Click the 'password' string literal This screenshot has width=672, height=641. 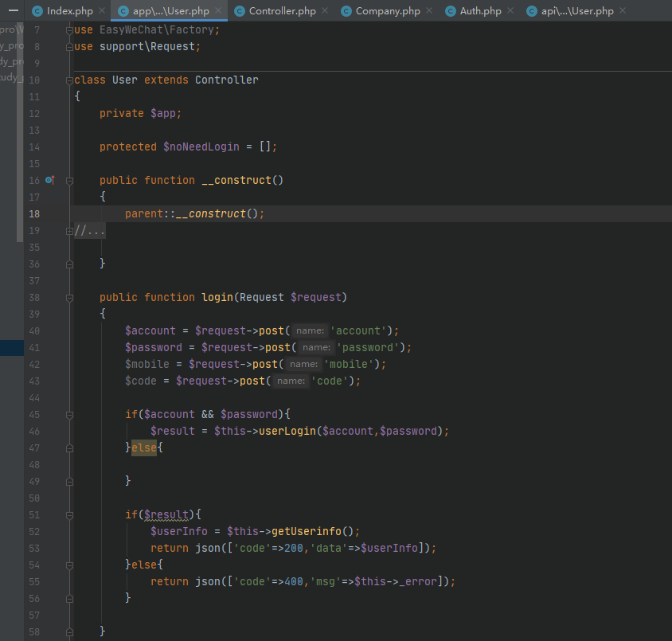click(x=368, y=347)
